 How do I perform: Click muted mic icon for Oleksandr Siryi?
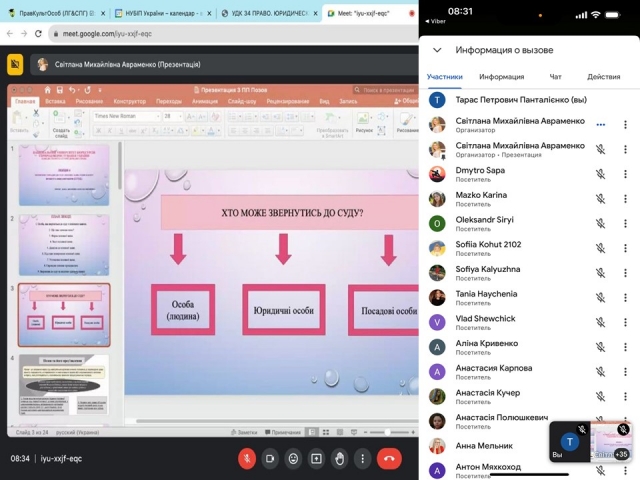click(x=601, y=223)
